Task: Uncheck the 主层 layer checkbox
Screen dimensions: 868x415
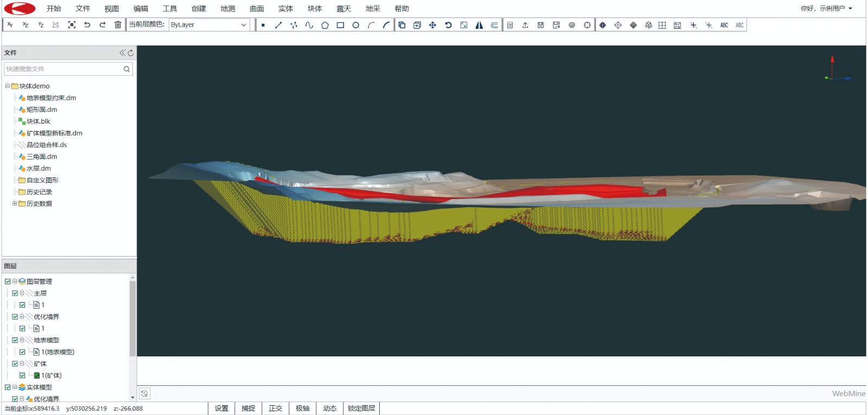Action: (15, 293)
